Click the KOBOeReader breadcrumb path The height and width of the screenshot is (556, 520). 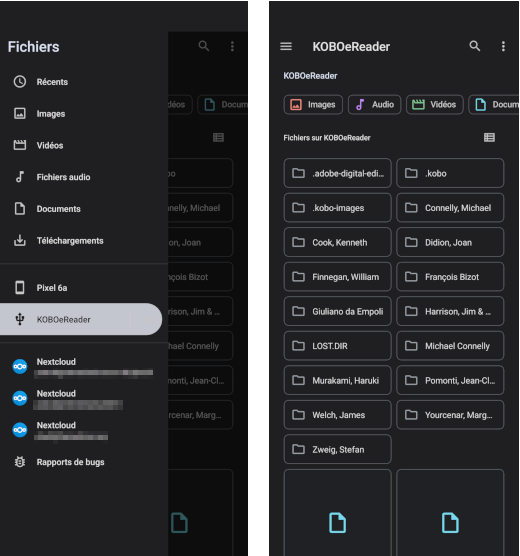point(310,76)
